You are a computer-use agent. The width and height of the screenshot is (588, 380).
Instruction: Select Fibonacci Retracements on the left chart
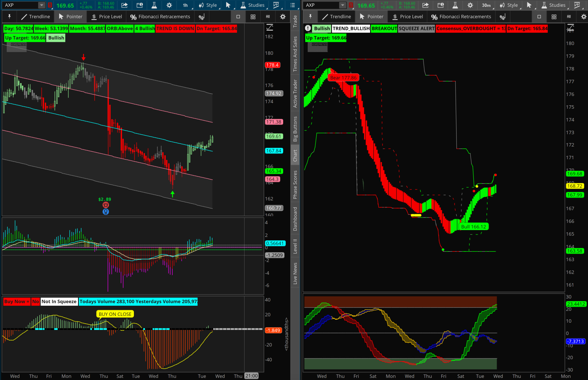pyautogui.click(x=160, y=16)
